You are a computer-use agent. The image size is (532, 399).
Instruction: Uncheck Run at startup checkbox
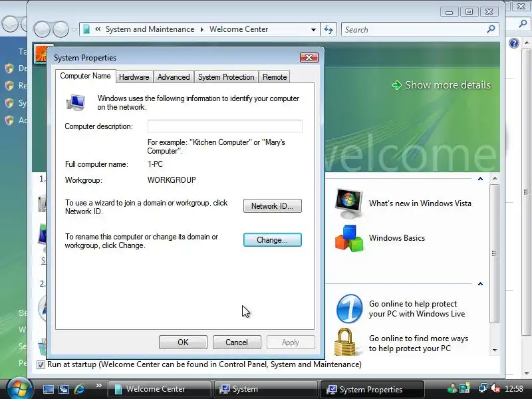click(41, 364)
